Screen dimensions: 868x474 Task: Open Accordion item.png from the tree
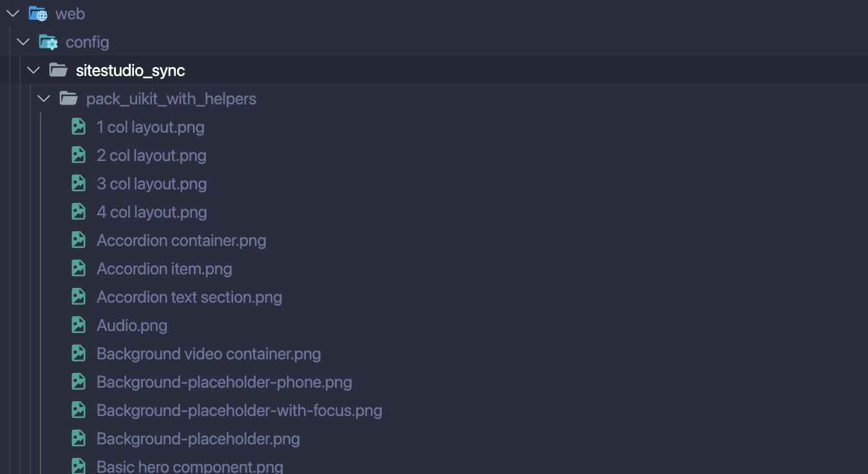[x=164, y=268]
